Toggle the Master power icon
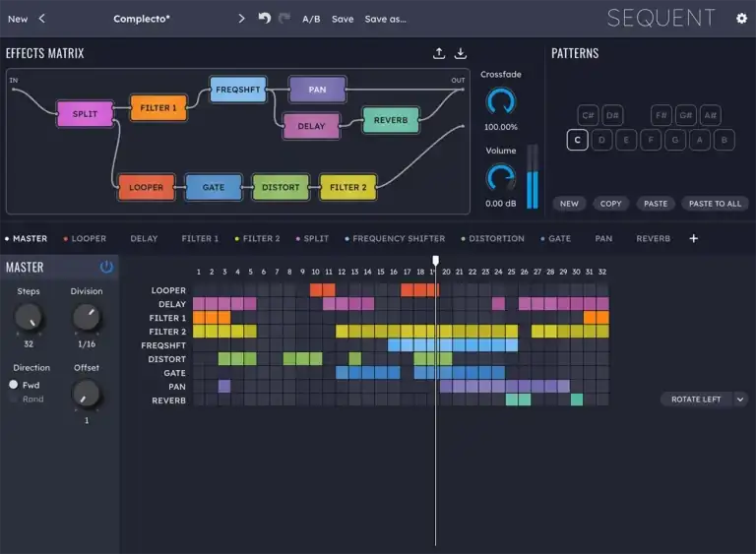Image resolution: width=756 pixels, height=554 pixels. [106, 267]
